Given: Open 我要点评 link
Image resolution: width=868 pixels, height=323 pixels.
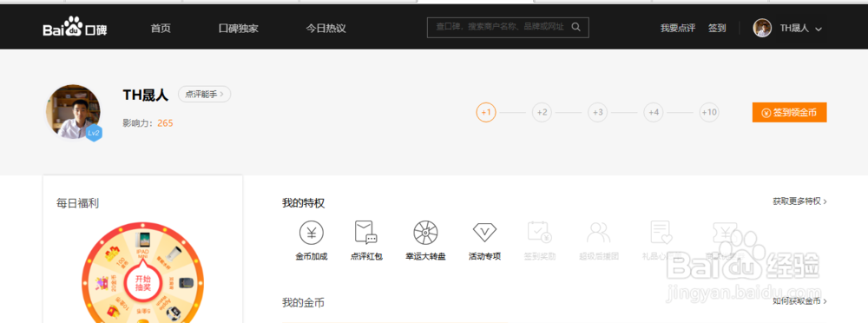Looking at the screenshot, I should point(678,29).
